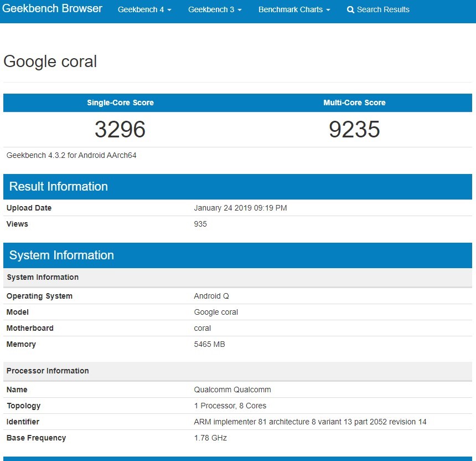Viewport: 476px width, 461px height.
Task: Select the multi-core score 9235
Action: (x=354, y=130)
